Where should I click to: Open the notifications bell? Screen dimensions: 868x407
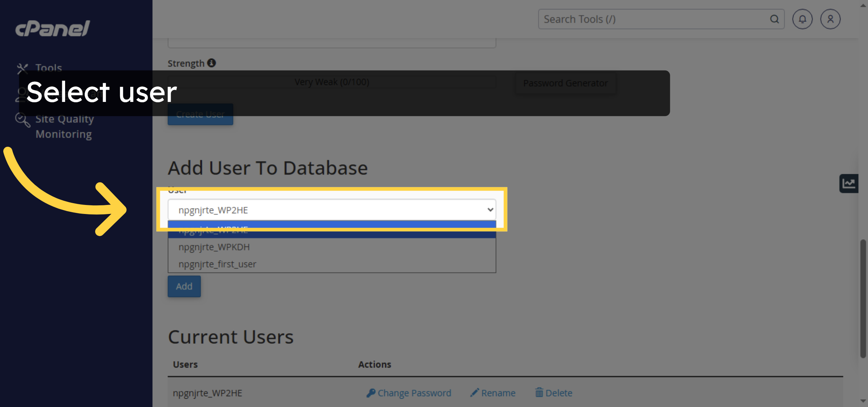802,19
